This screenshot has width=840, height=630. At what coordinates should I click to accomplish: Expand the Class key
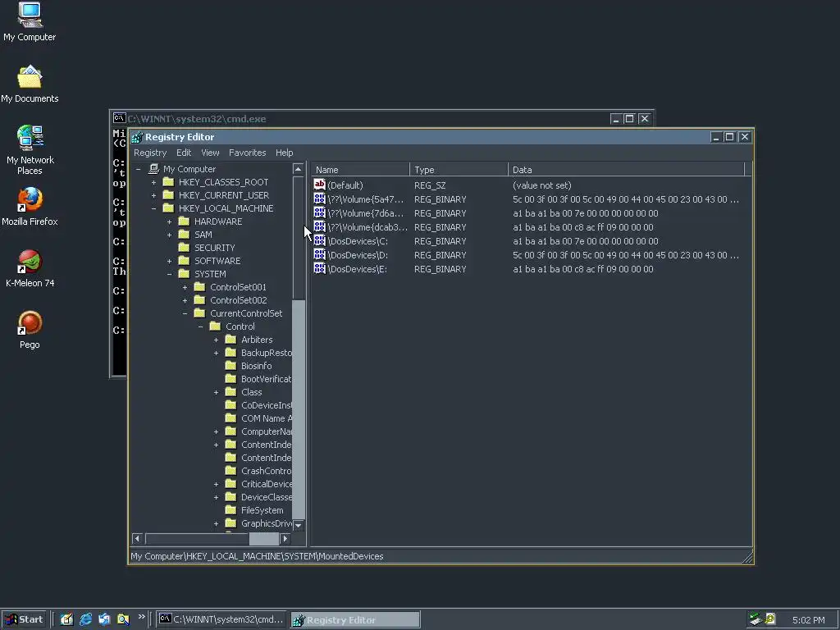[216, 392]
